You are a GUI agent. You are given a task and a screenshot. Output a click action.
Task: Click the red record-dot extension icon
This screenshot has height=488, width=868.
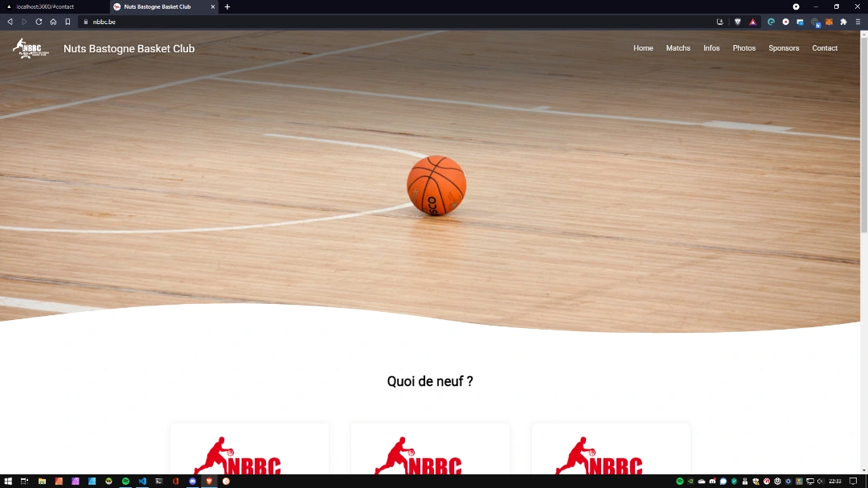(x=785, y=22)
